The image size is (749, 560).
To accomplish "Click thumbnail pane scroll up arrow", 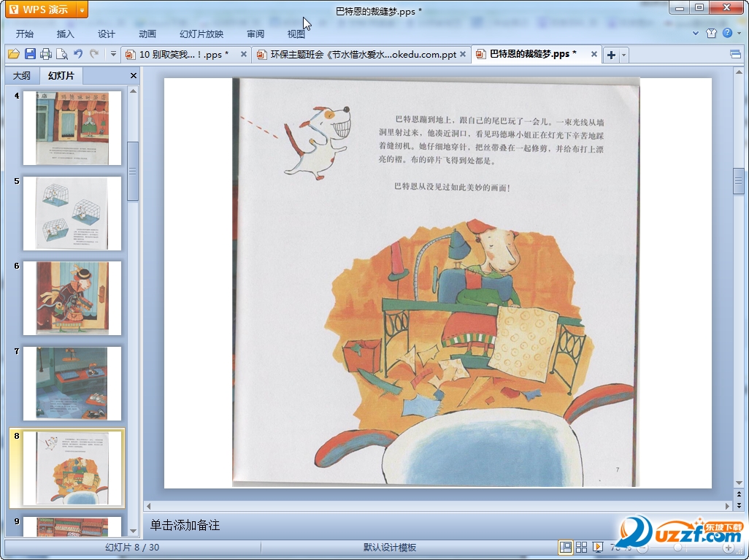I will tap(134, 91).
